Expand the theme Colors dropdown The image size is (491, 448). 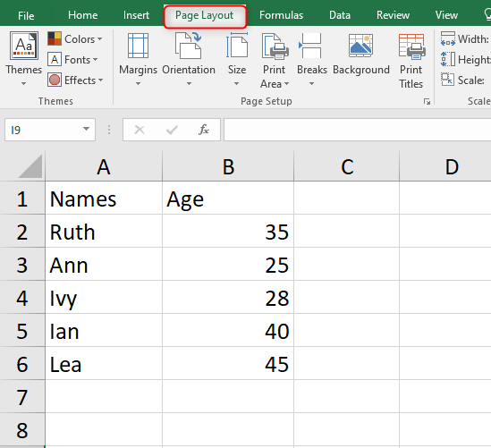(x=75, y=38)
